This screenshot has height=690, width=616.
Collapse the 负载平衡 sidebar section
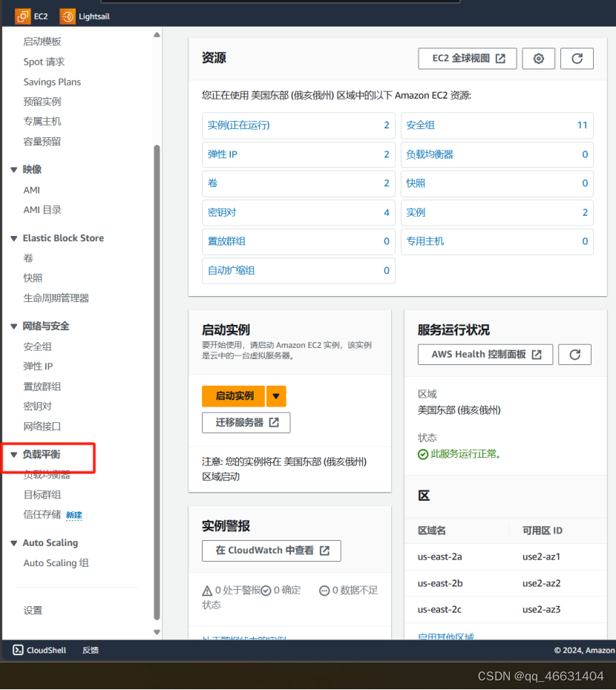click(x=13, y=455)
